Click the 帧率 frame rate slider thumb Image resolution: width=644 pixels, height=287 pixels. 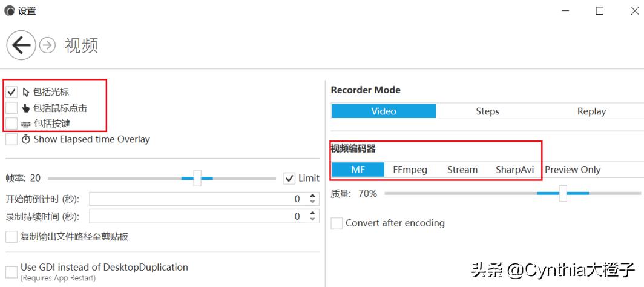(197, 178)
